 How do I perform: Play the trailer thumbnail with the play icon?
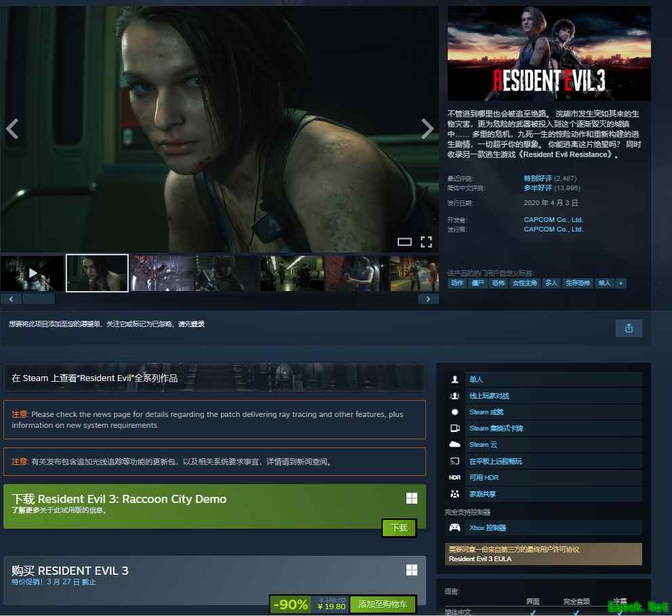(32, 273)
